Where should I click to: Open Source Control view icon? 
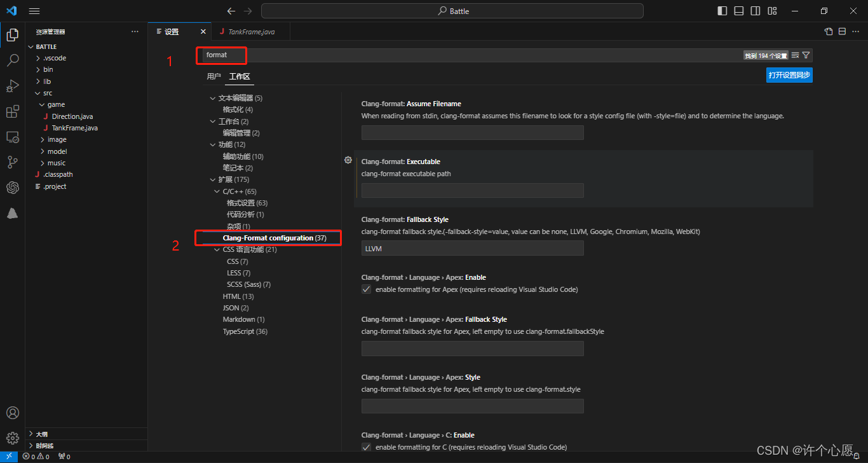(12, 162)
